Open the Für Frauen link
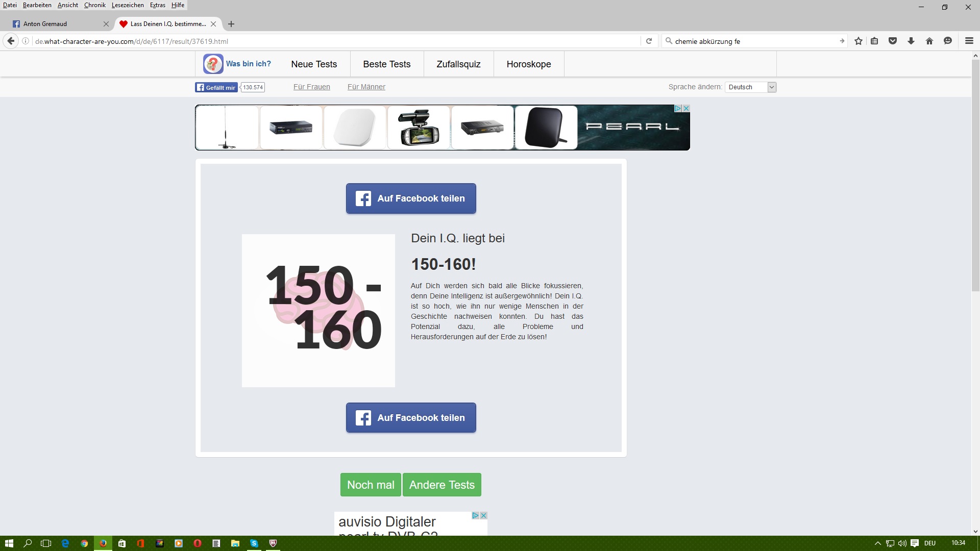This screenshot has width=980, height=551. [311, 87]
